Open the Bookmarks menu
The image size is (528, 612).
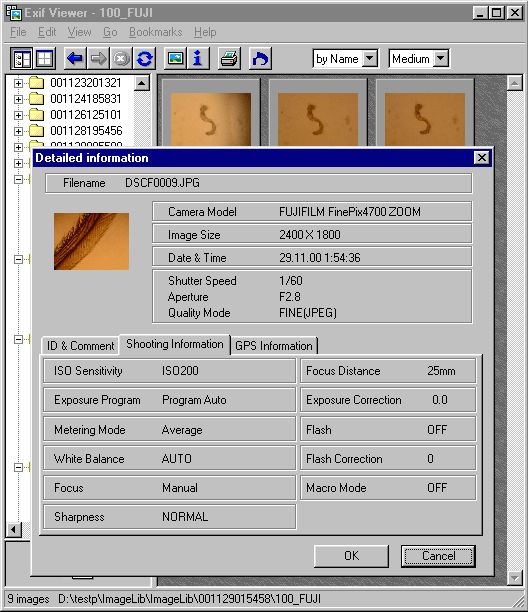[156, 32]
